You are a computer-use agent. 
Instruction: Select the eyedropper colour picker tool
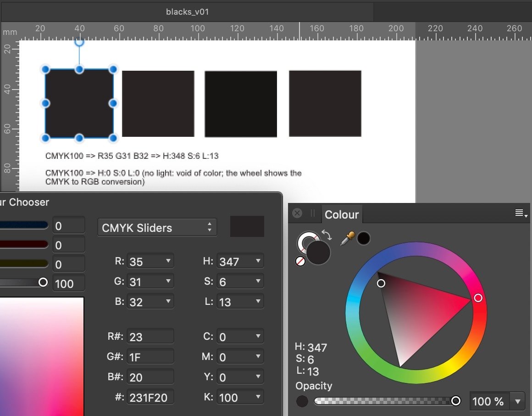point(348,238)
